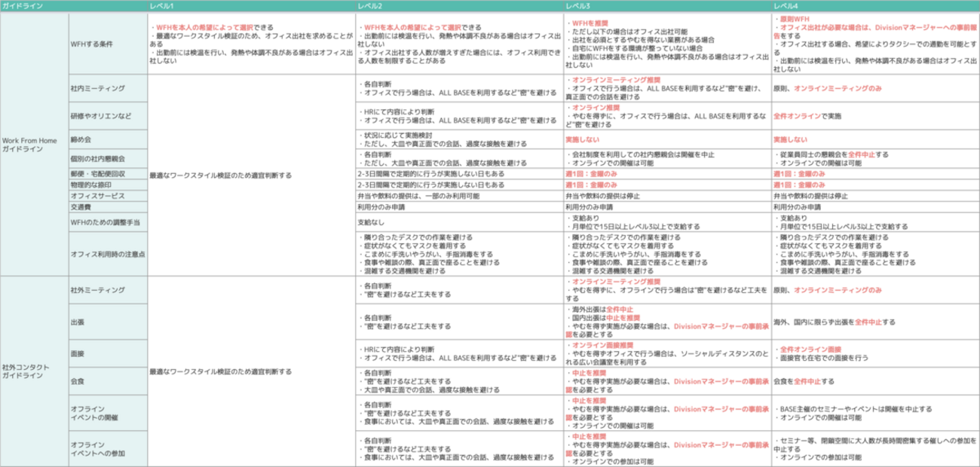Click the レベル1 column header
980x467 pixels.
pos(252,6)
